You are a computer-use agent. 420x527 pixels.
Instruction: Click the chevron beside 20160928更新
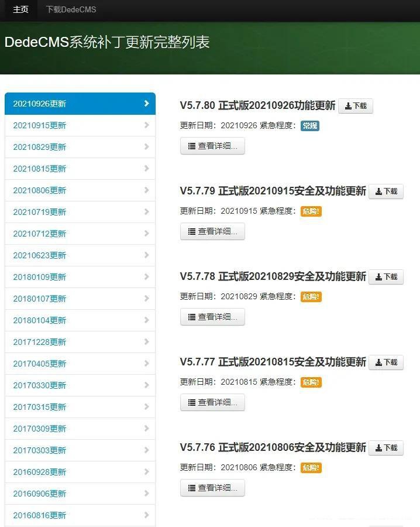(146, 471)
